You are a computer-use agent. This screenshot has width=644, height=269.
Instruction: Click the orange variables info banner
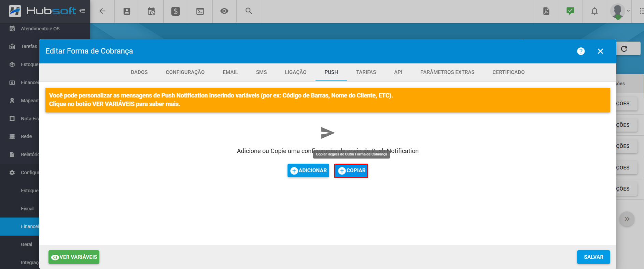(x=328, y=100)
